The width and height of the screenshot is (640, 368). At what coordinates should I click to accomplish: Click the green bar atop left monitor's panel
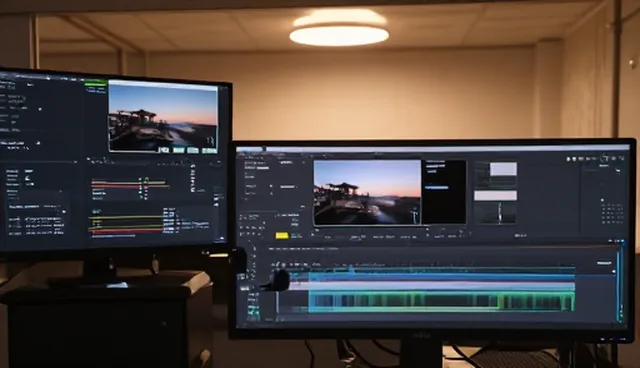(x=96, y=84)
